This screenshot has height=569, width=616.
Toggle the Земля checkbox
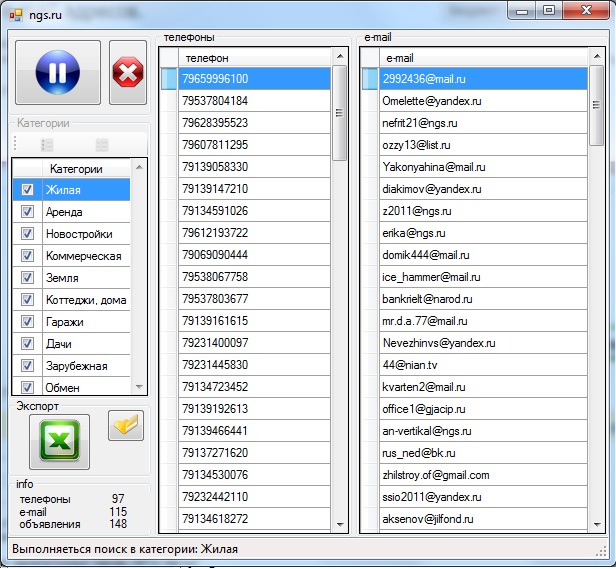[27, 278]
